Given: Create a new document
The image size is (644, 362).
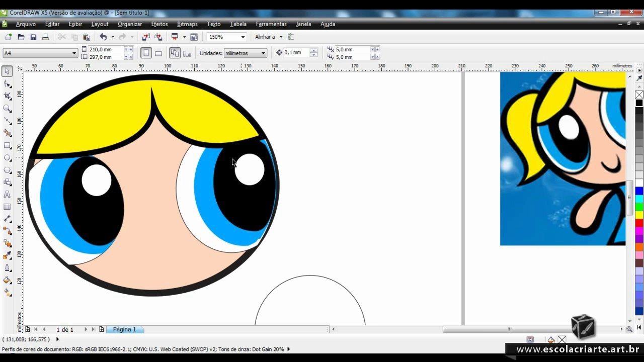Looking at the screenshot, I should click(9, 37).
